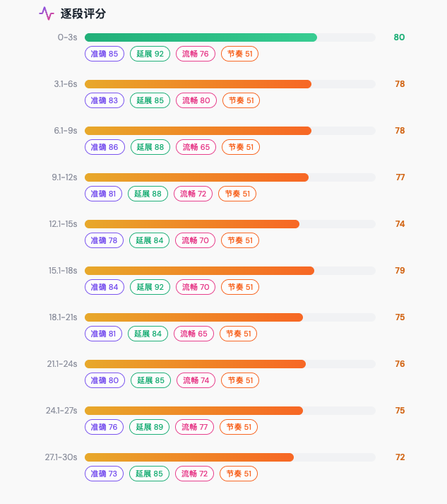Select the 准确 85 tag under 0-3s
The width and height of the screenshot is (447, 504).
pyautogui.click(x=105, y=54)
